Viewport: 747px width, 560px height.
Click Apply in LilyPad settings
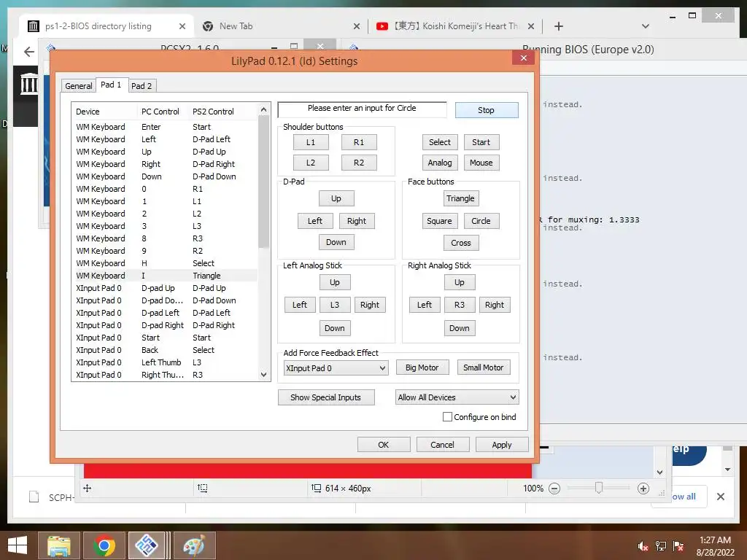tap(502, 444)
